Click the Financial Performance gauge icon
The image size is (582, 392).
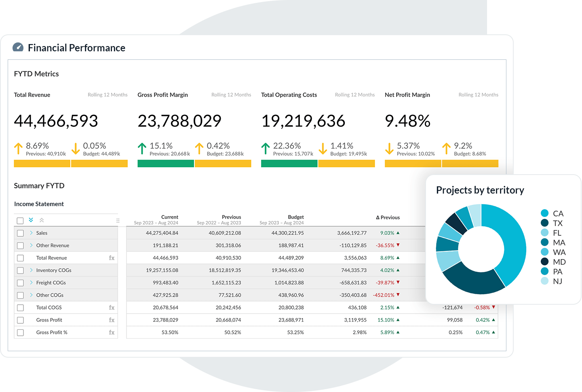pos(18,47)
